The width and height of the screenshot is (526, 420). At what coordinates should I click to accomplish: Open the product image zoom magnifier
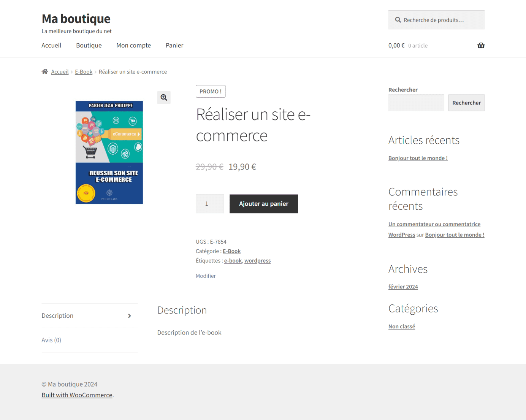(x=164, y=97)
